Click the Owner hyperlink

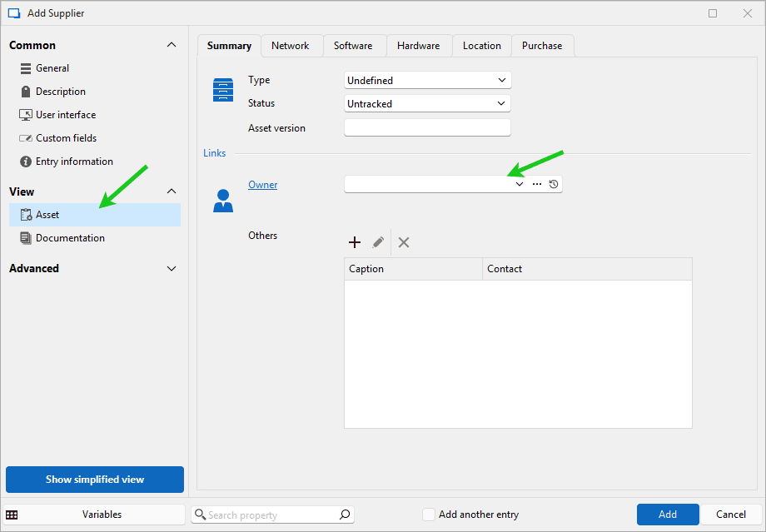coord(262,185)
